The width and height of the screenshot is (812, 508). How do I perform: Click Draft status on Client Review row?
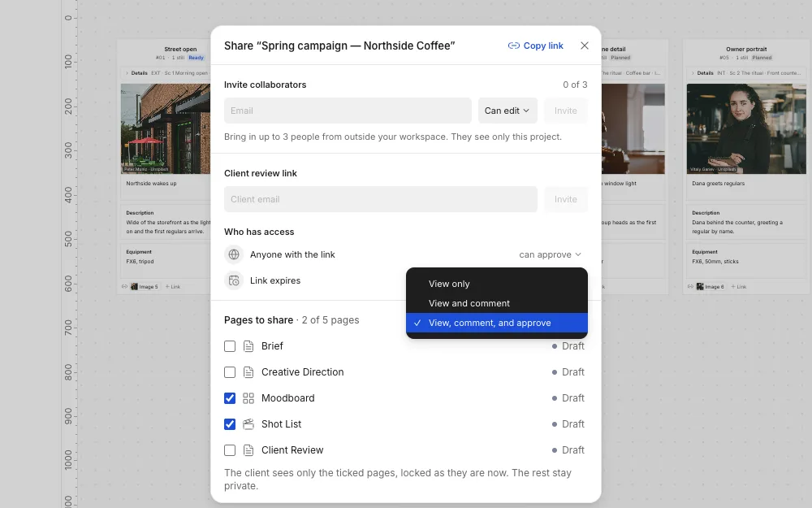pos(568,450)
